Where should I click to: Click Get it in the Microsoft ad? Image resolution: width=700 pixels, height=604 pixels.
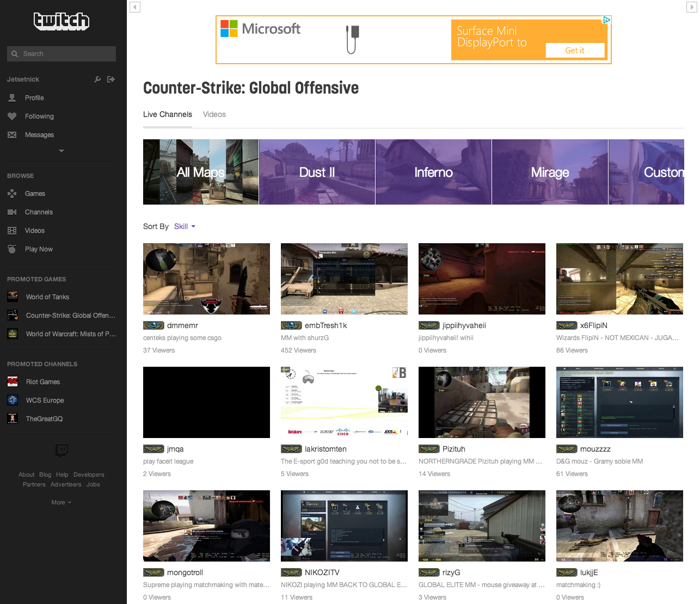(x=575, y=50)
